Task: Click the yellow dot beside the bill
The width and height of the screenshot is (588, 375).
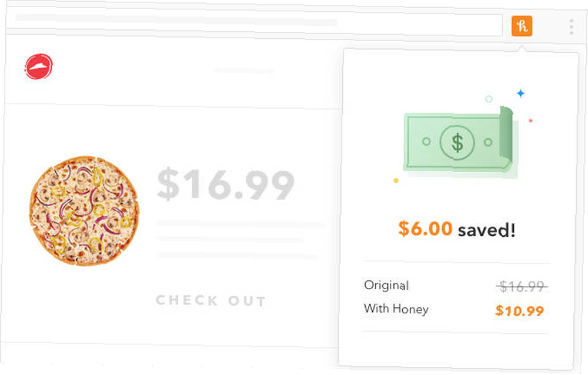Action: pyautogui.click(x=396, y=180)
